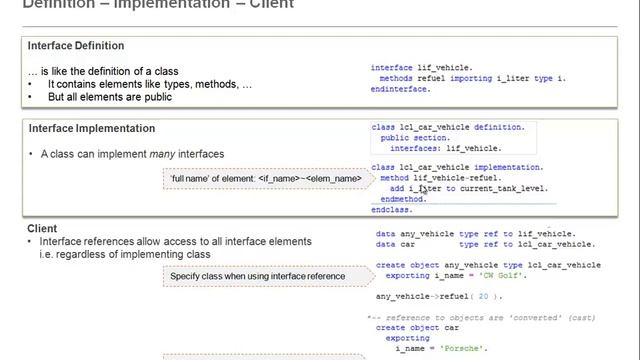
Task: Click the comment about references being 'converted'
Action: click(x=481, y=318)
